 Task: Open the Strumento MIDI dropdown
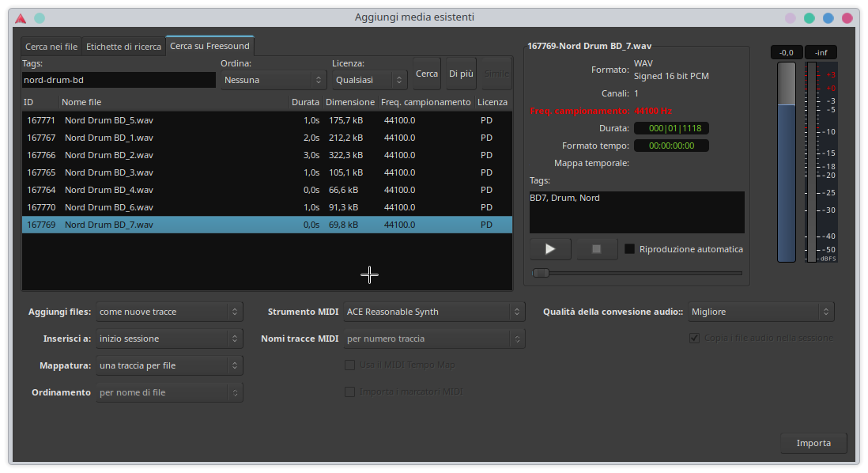coord(434,312)
